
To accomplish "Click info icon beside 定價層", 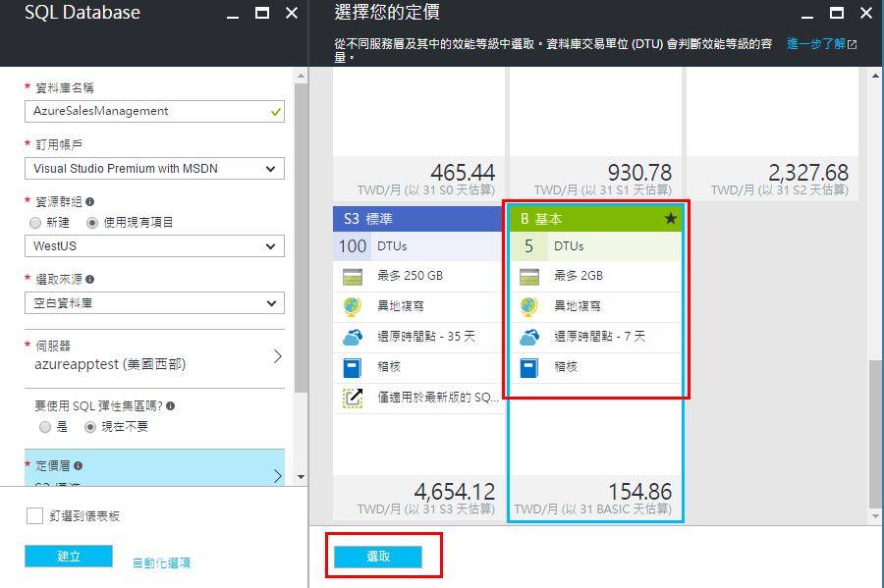I will 78,465.
